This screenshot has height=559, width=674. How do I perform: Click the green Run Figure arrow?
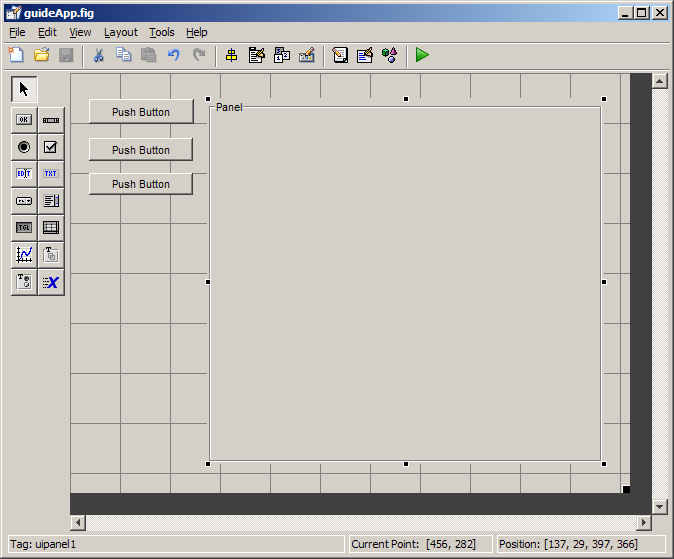[422, 55]
